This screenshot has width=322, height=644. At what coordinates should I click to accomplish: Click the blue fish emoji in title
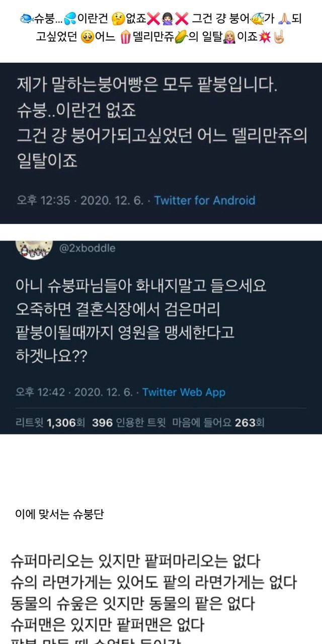tap(26, 19)
